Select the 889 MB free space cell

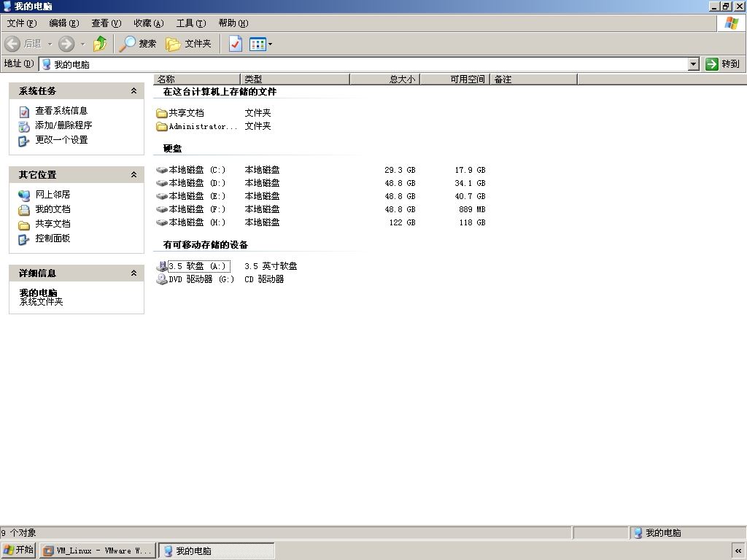(x=472, y=209)
